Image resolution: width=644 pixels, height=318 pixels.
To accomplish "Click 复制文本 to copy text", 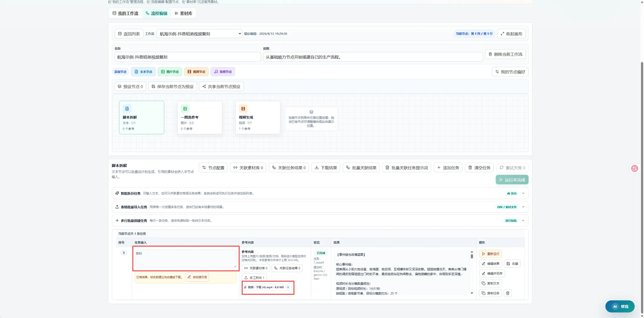I will 490,283.
